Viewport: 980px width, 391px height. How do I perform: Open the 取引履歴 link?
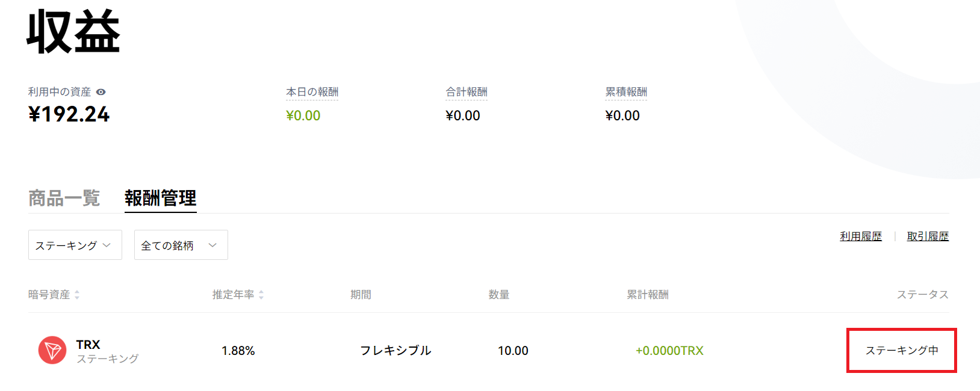click(x=928, y=236)
